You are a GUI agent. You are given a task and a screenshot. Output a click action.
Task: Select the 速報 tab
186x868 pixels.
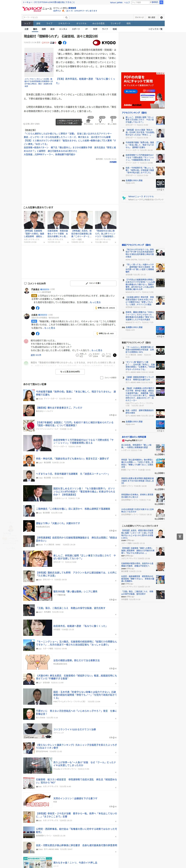[38, 24]
